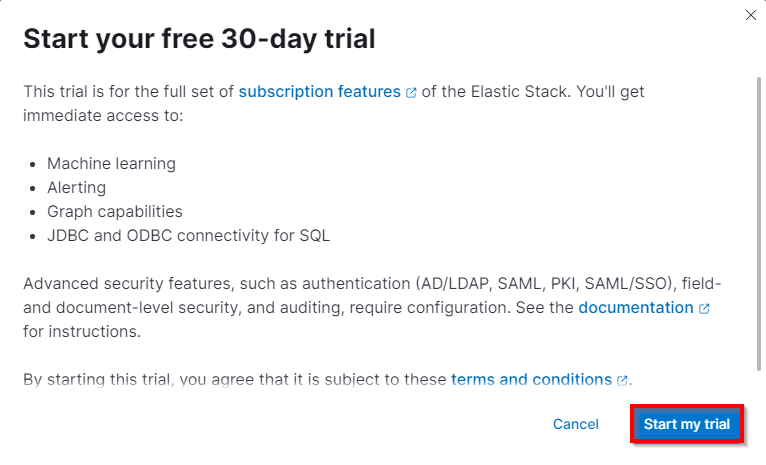
Task: Select the Machine learning list item
Action: [x=111, y=164]
